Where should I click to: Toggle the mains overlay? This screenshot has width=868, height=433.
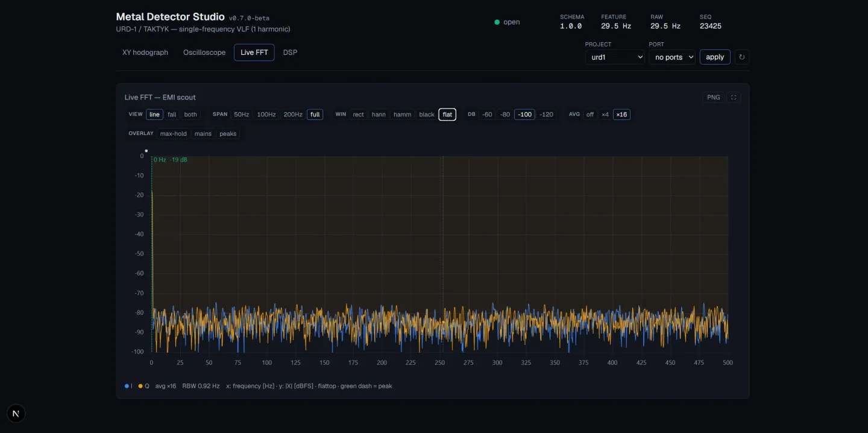(x=203, y=134)
